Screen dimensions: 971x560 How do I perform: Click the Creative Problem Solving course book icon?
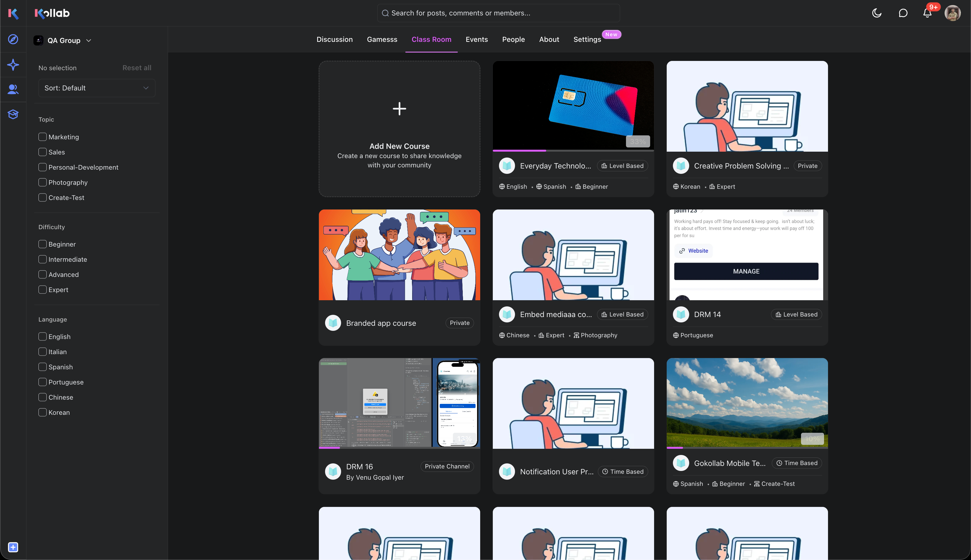coord(680,166)
